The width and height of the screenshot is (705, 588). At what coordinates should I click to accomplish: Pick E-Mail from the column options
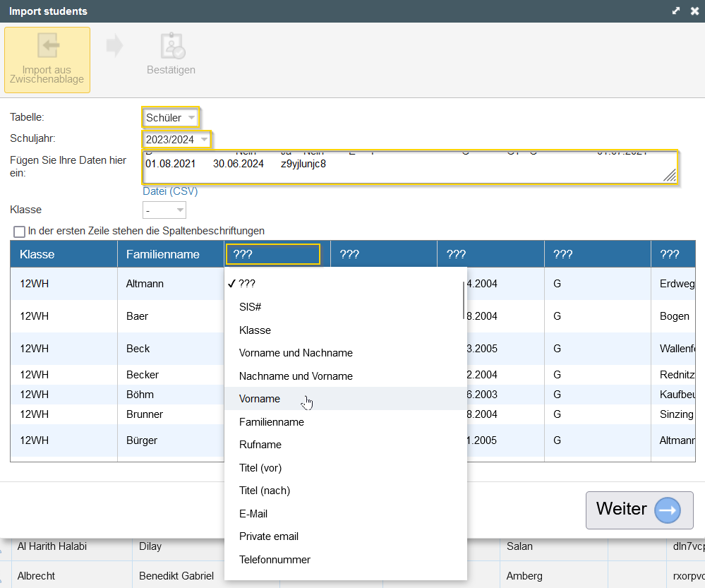point(253,514)
